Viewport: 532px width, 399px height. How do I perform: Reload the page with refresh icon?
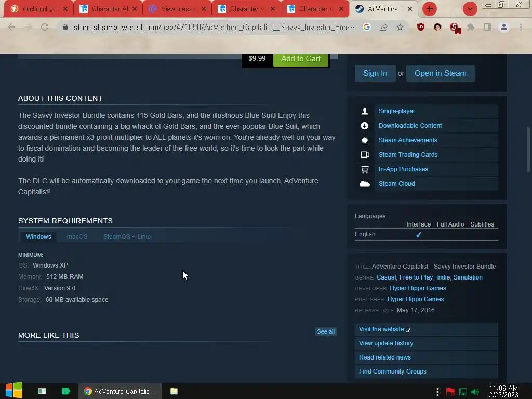[x=45, y=27]
